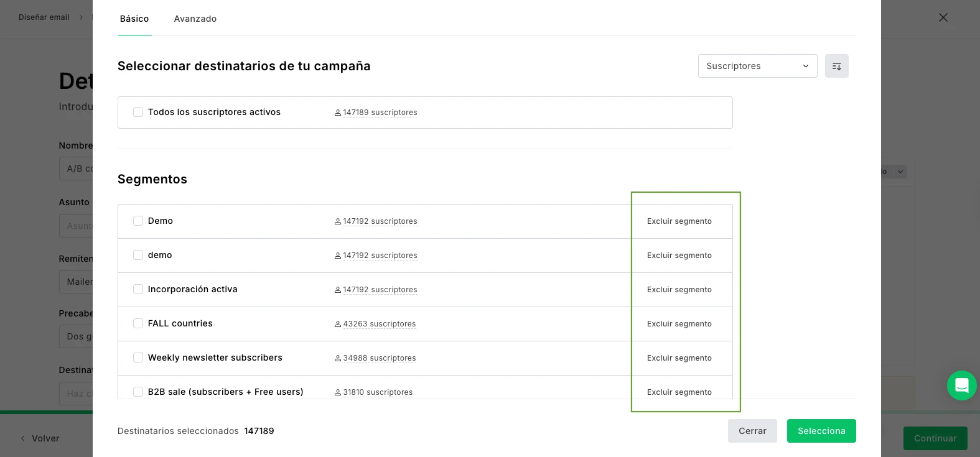Close the editor with the X icon
The height and width of the screenshot is (457, 980).
pyautogui.click(x=943, y=17)
